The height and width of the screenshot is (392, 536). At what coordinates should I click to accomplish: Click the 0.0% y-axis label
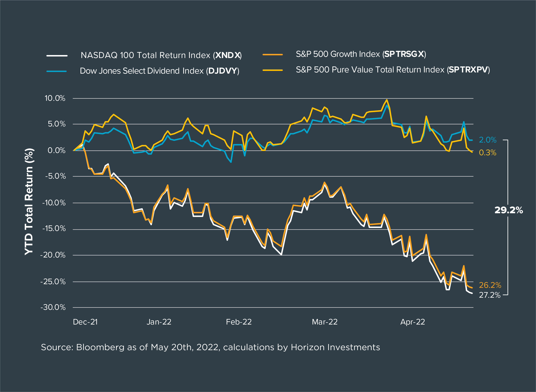56,150
